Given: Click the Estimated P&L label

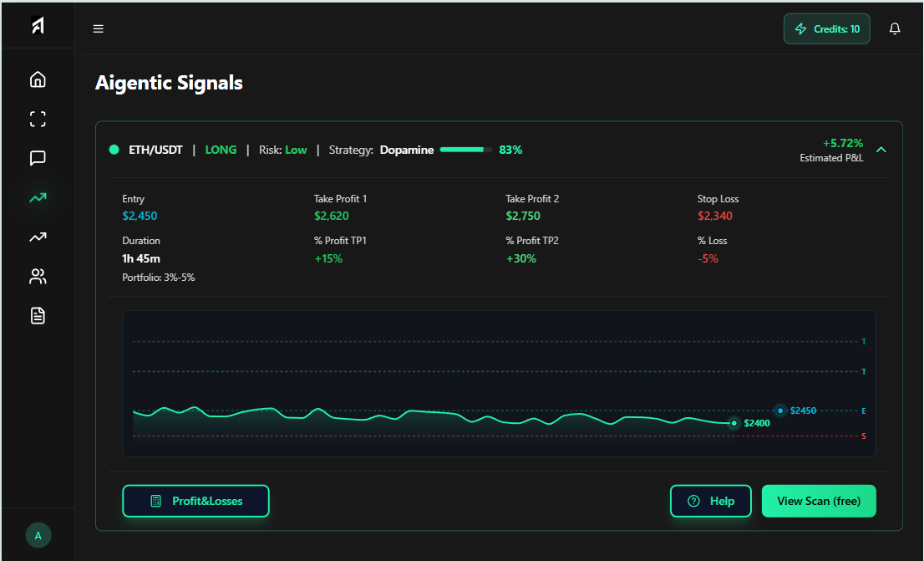Looking at the screenshot, I should pyautogui.click(x=831, y=158).
